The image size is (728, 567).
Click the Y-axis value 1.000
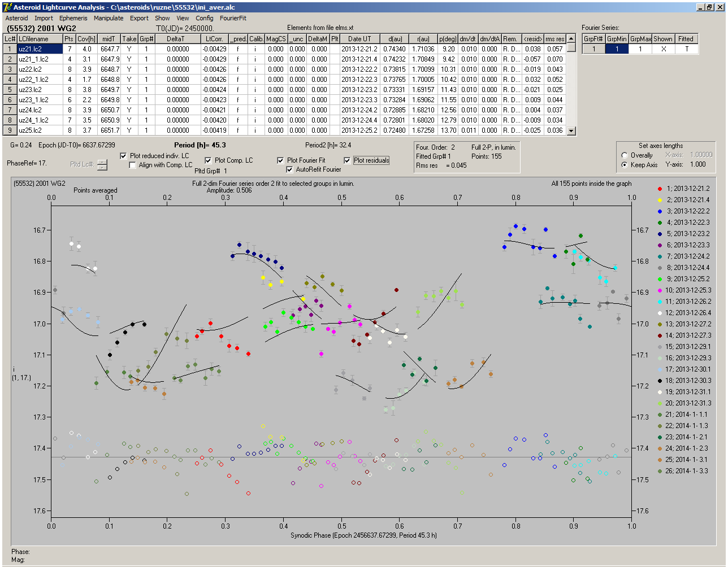point(697,164)
